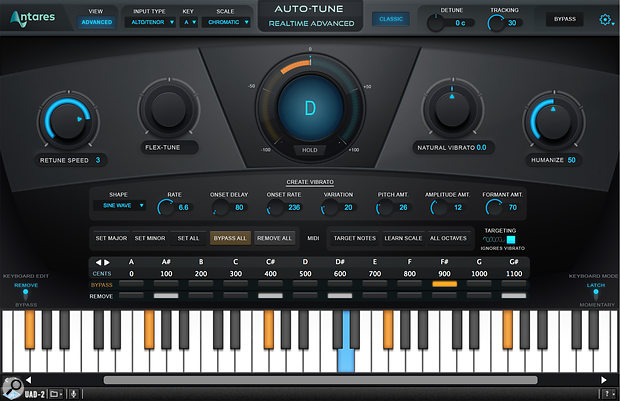Click the keyboard horizontal scrollbar

click(x=320, y=380)
